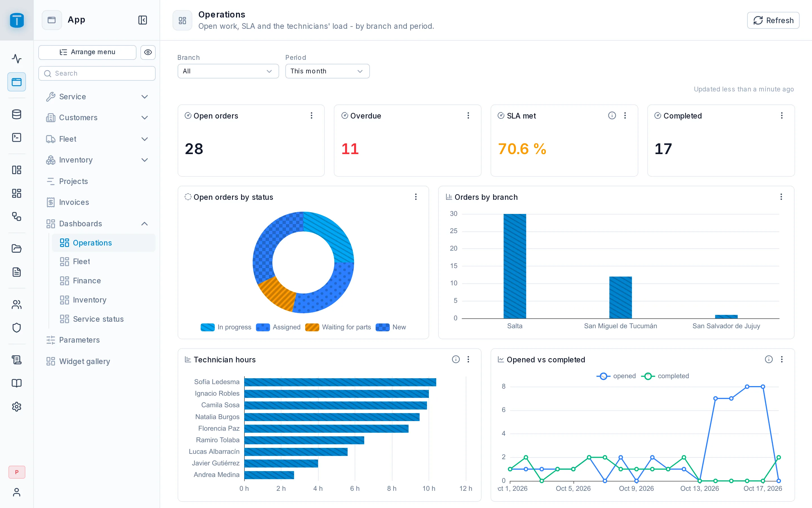The height and width of the screenshot is (508, 812).
Task: Click the SLA met info icon
Action: coord(612,116)
